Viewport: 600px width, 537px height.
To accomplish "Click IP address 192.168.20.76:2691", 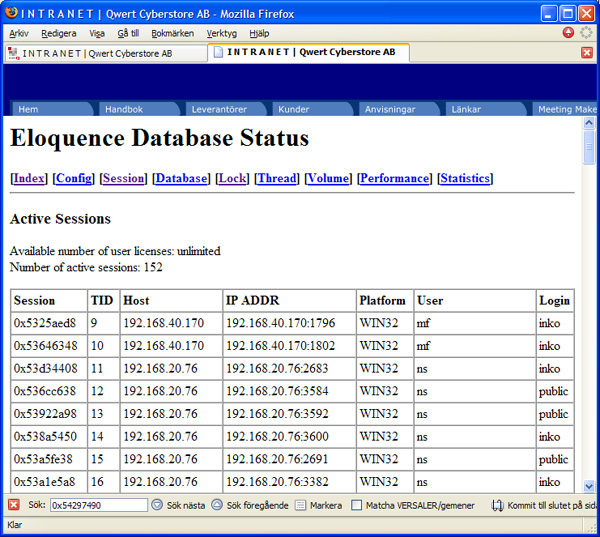I will point(277,459).
